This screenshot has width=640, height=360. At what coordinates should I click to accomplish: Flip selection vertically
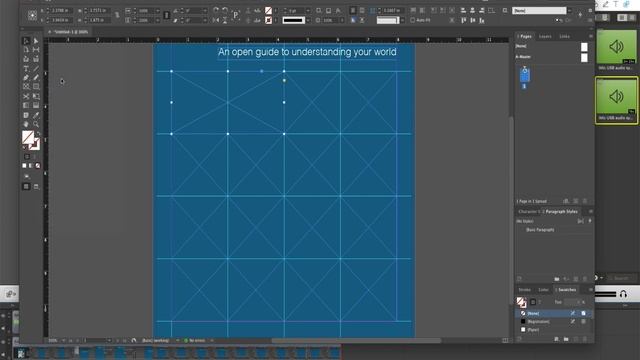(x=225, y=20)
